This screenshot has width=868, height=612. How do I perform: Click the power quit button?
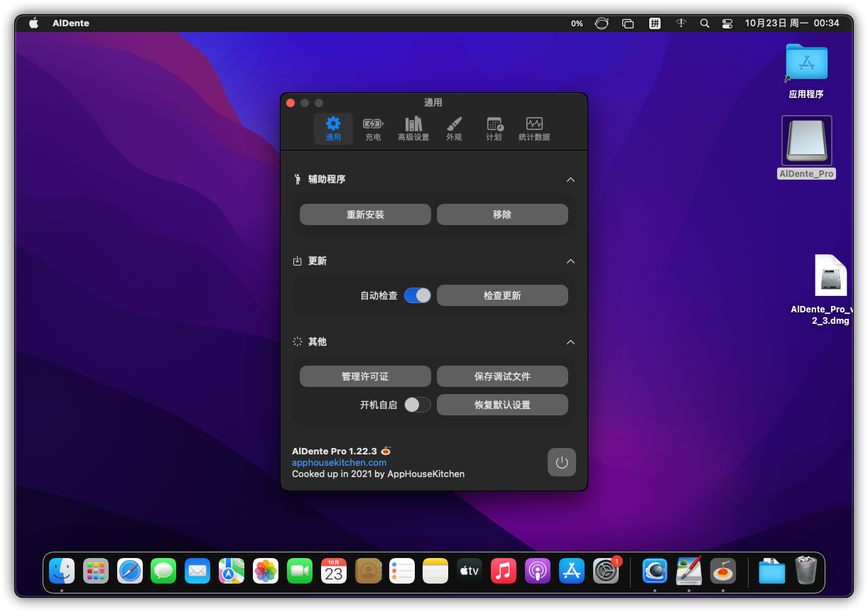pyautogui.click(x=562, y=462)
